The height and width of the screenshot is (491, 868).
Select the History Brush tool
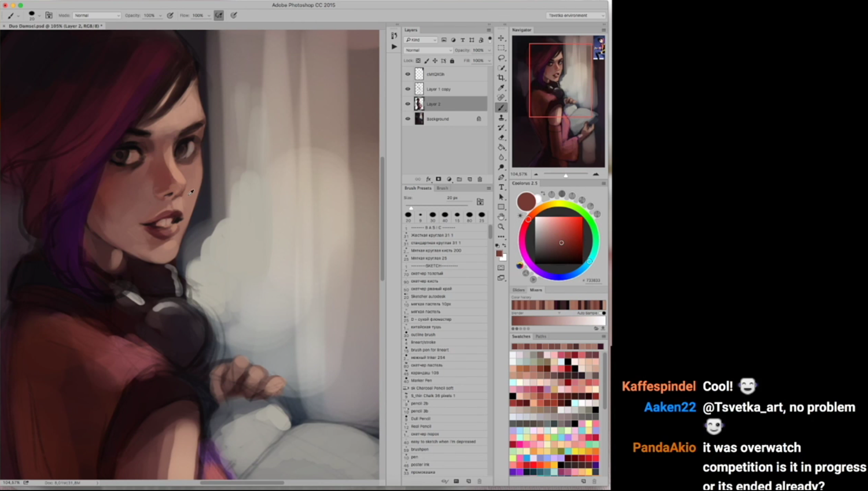tap(501, 127)
